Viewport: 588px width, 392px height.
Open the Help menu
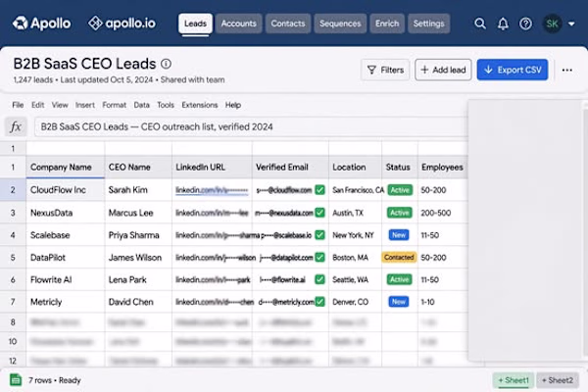tap(233, 105)
